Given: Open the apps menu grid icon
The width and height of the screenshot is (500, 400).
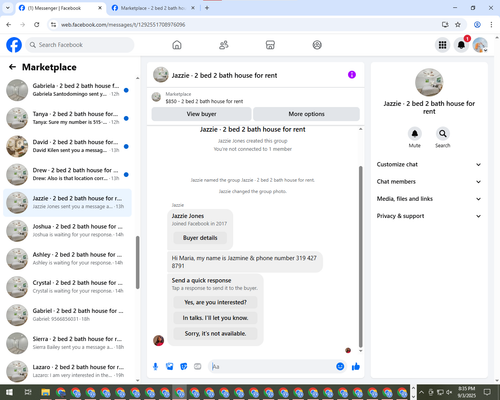Looking at the screenshot, I should 442,45.
